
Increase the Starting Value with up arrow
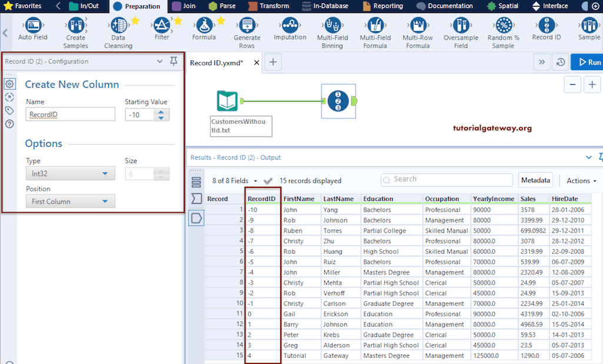(x=161, y=112)
